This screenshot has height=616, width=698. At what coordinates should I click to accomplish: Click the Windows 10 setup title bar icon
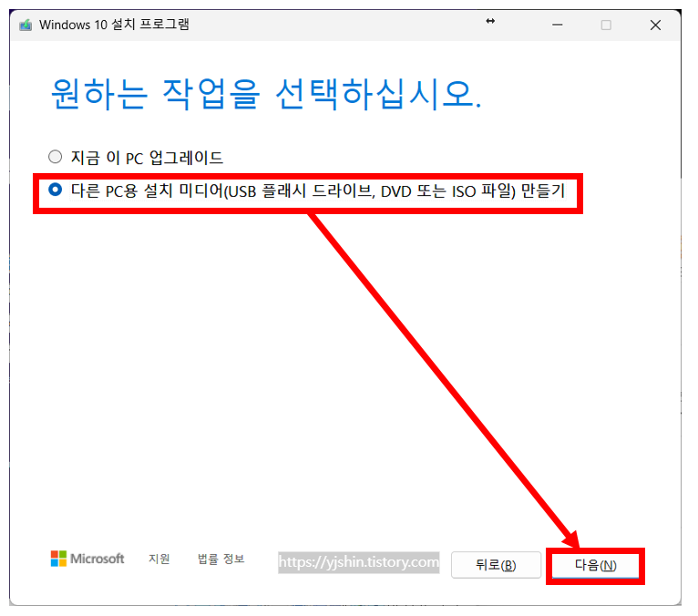click(26, 25)
